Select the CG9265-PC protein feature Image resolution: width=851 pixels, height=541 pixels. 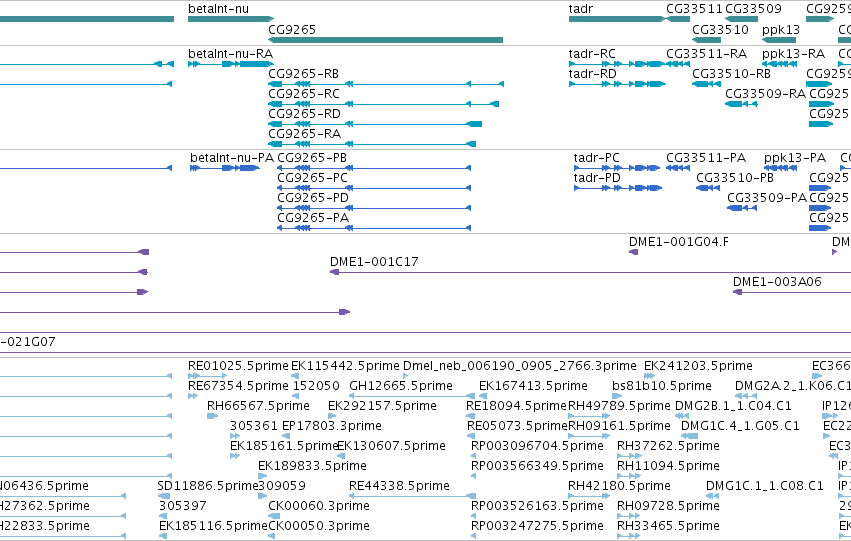pos(374,188)
